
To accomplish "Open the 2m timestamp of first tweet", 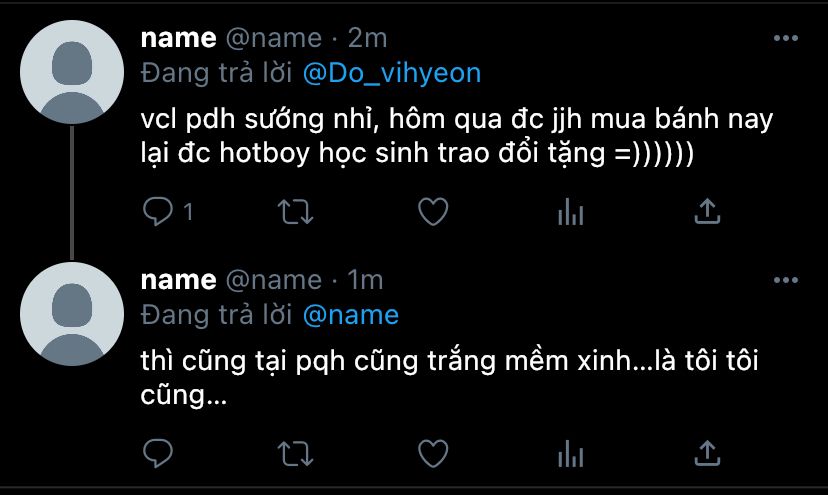I will click(368, 38).
